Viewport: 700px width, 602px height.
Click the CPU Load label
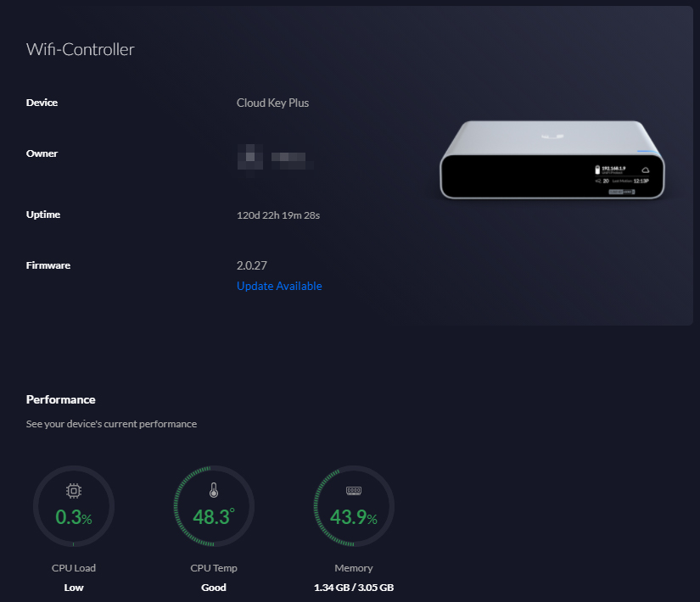coord(74,567)
